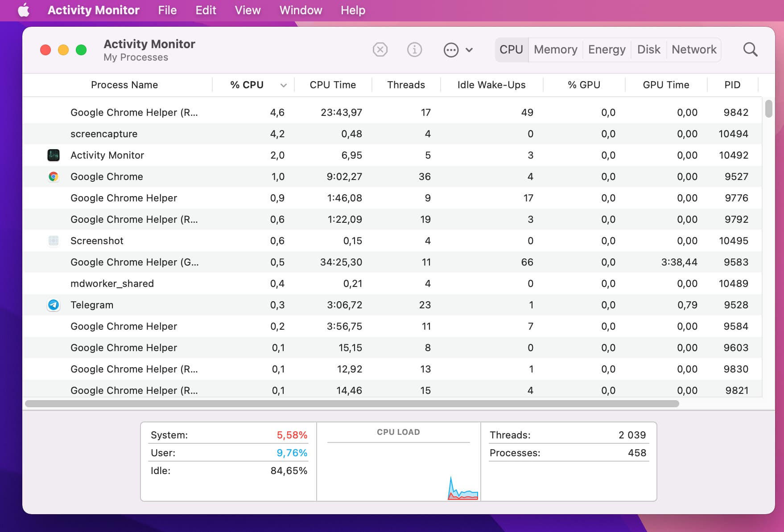Select the Telegram process name
The height and width of the screenshot is (532, 784).
coord(92,305)
